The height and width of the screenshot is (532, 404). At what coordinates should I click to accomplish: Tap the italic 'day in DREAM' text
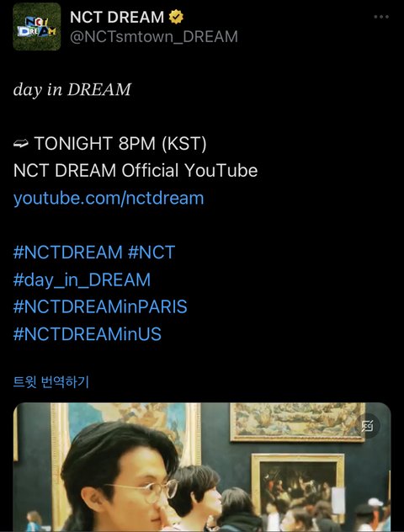[x=72, y=90]
